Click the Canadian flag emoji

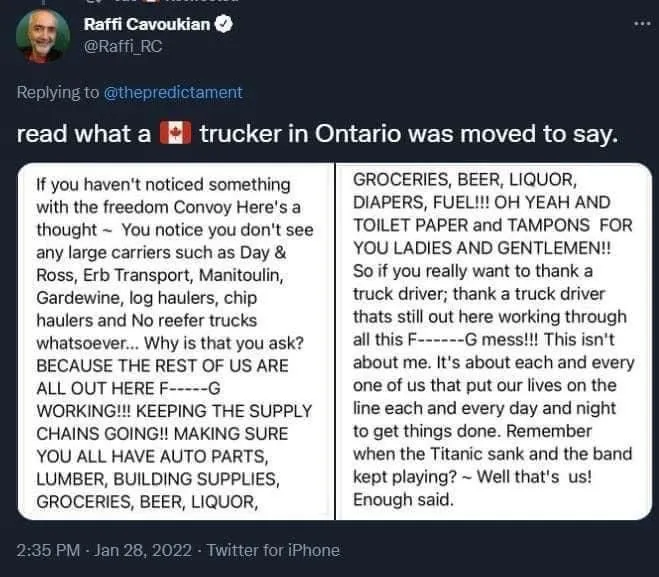pyautogui.click(x=175, y=133)
